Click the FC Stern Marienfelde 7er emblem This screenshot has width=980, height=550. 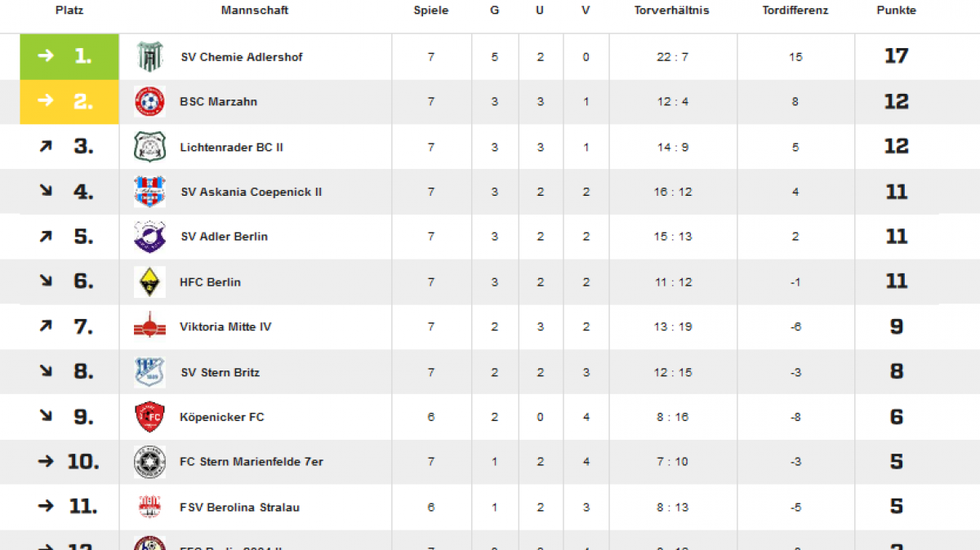149,462
